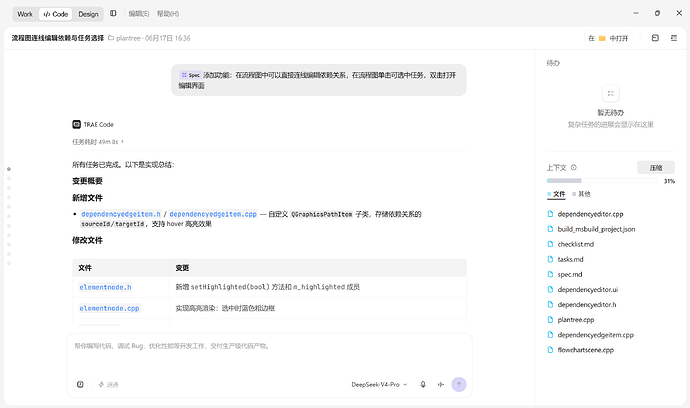
Task: Click the file icon beside tasks.md
Action: [550, 259]
